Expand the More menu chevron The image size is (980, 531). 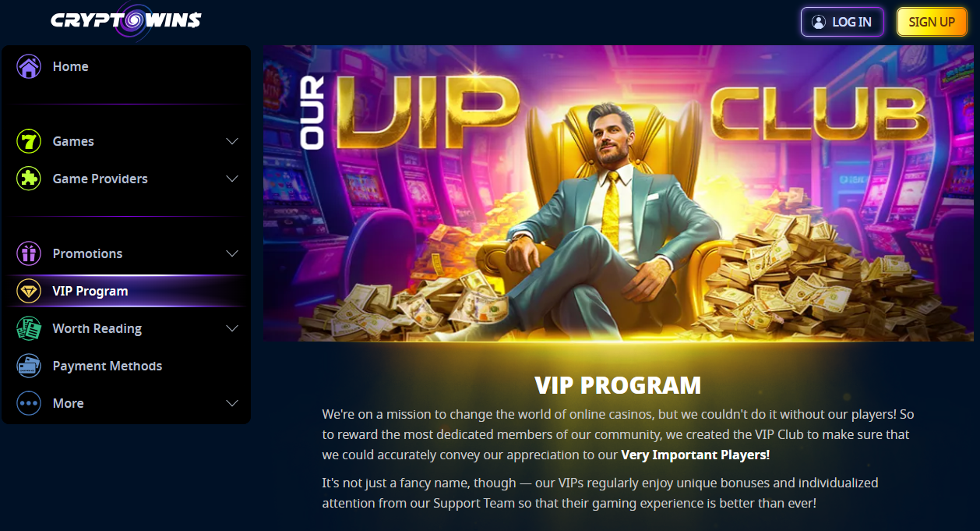click(x=231, y=403)
